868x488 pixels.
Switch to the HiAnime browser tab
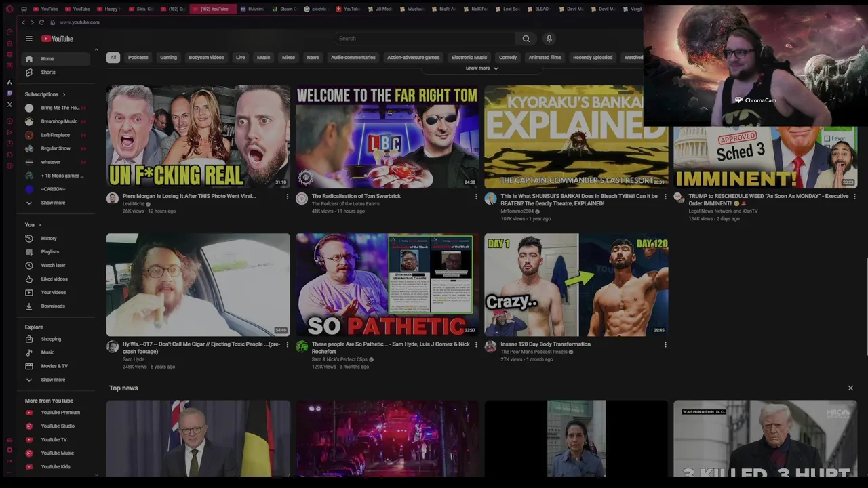coord(253,9)
